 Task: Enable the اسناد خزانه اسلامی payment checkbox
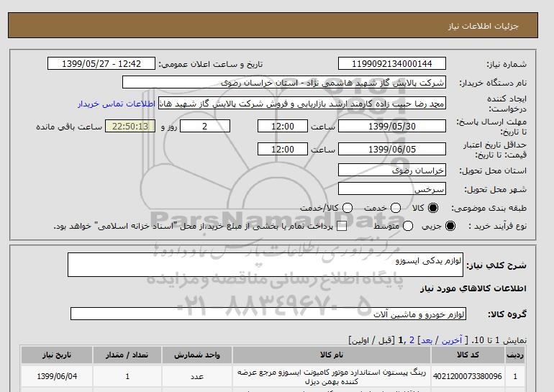(x=342, y=226)
